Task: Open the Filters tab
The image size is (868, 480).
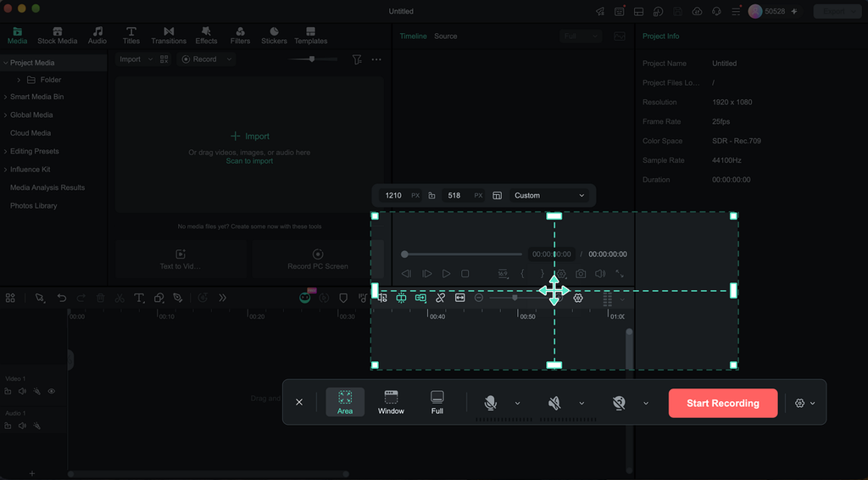Action: 240,36
